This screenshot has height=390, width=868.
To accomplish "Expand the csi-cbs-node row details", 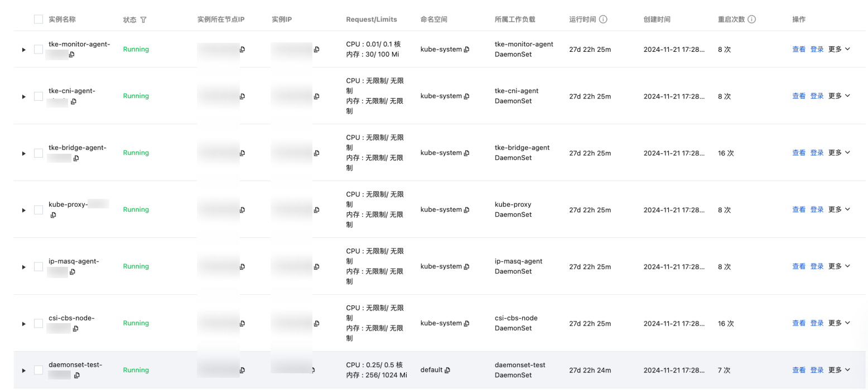I will pyautogui.click(x=23, y=324).
